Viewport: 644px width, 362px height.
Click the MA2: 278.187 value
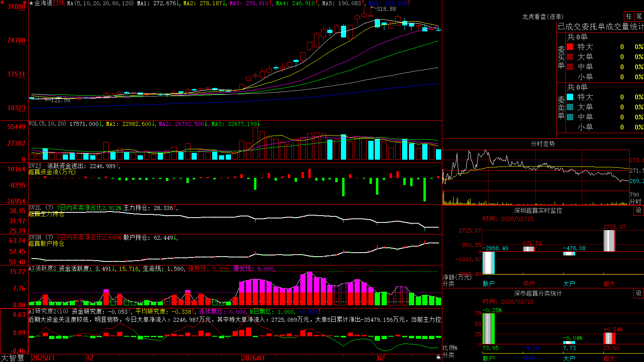[x=204, y=3]
